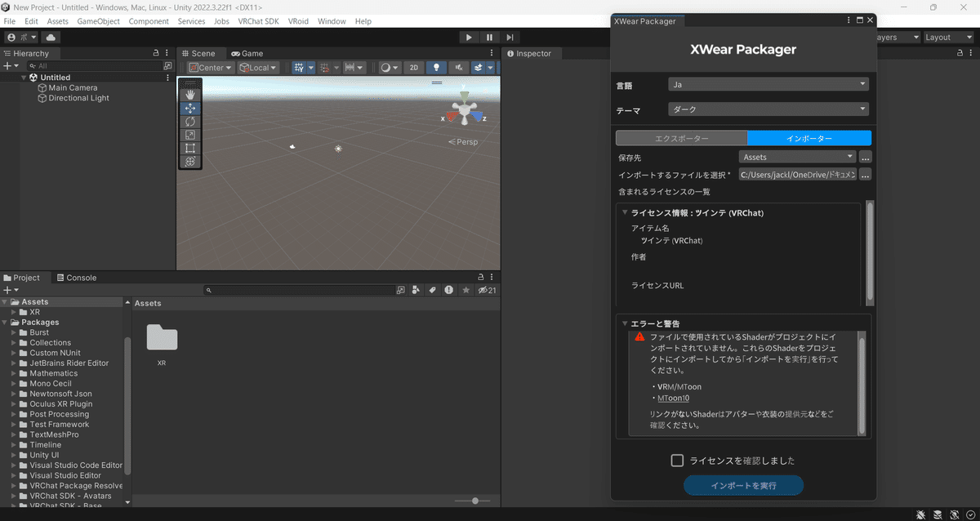980x521 pixels.
Task: Open the GameObject menu
Action: [x=98, y=21]
